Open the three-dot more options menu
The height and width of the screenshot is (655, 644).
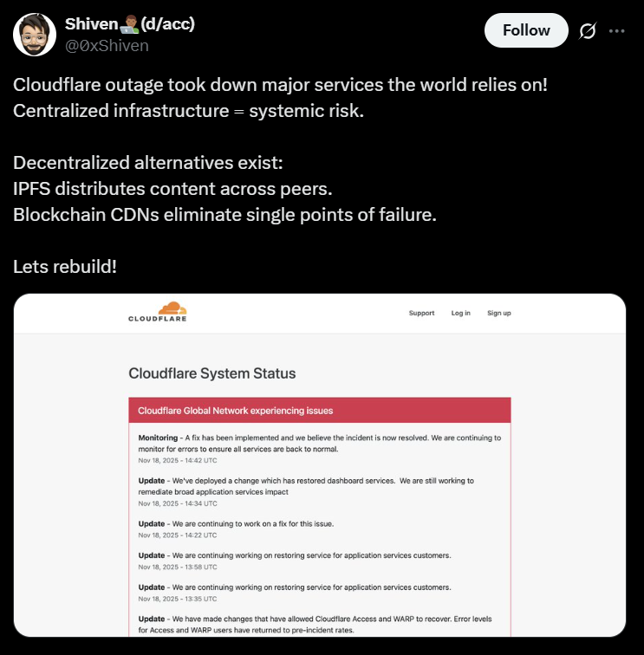coord(617,30)
